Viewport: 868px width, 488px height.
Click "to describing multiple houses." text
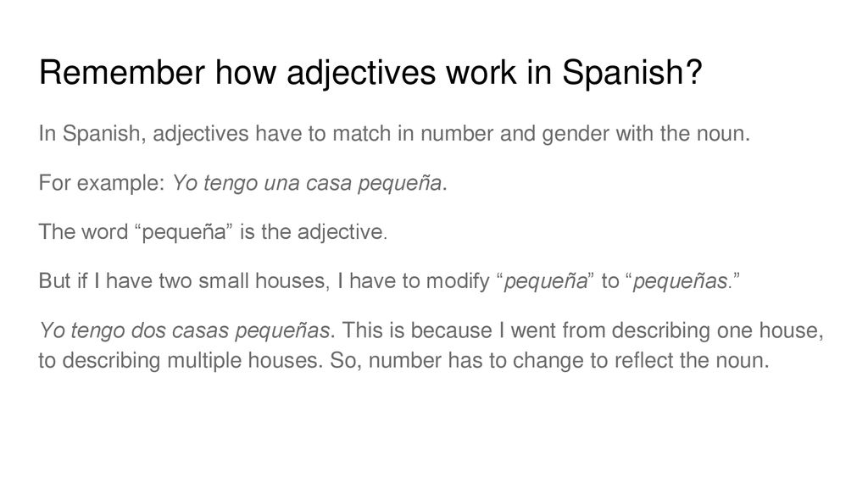(x=181, y=361)
